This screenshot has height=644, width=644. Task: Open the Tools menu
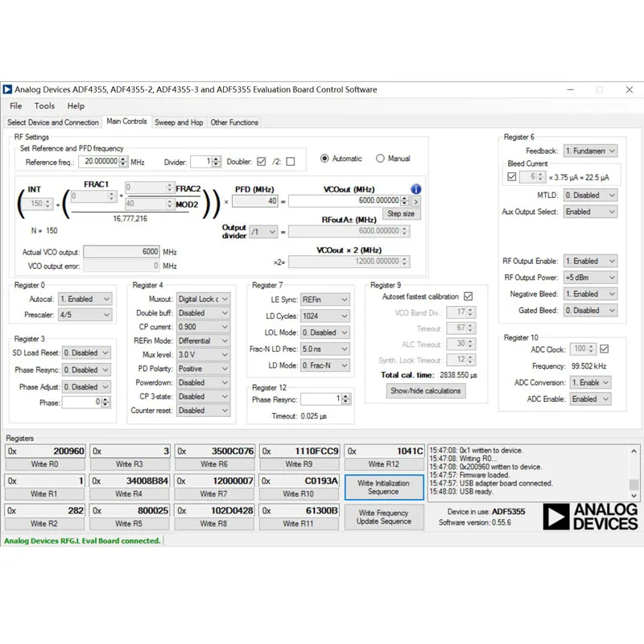tap(44, 106)
